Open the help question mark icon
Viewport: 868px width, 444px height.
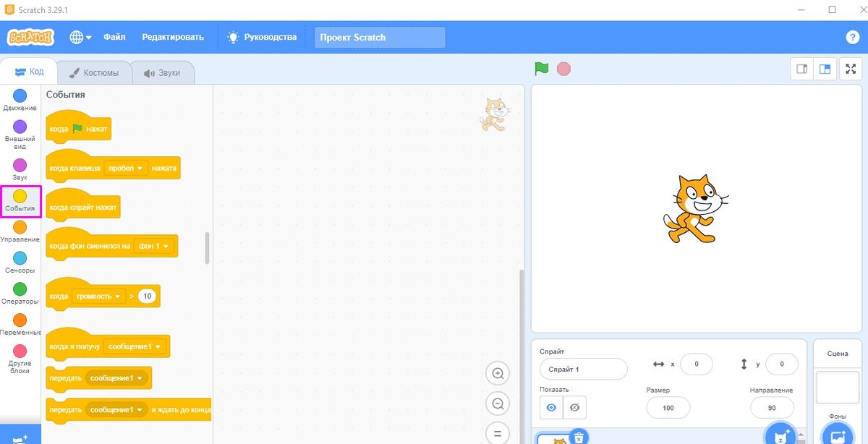(x=853, y=38)
